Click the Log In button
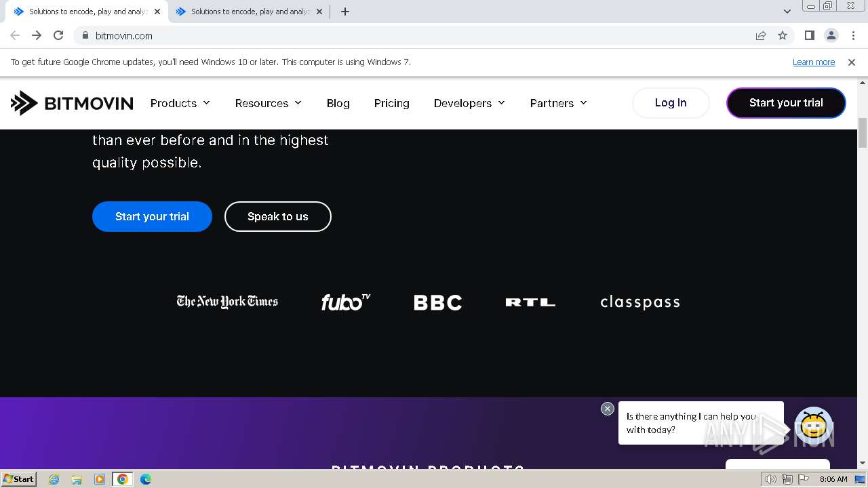 tap(671, 103)
